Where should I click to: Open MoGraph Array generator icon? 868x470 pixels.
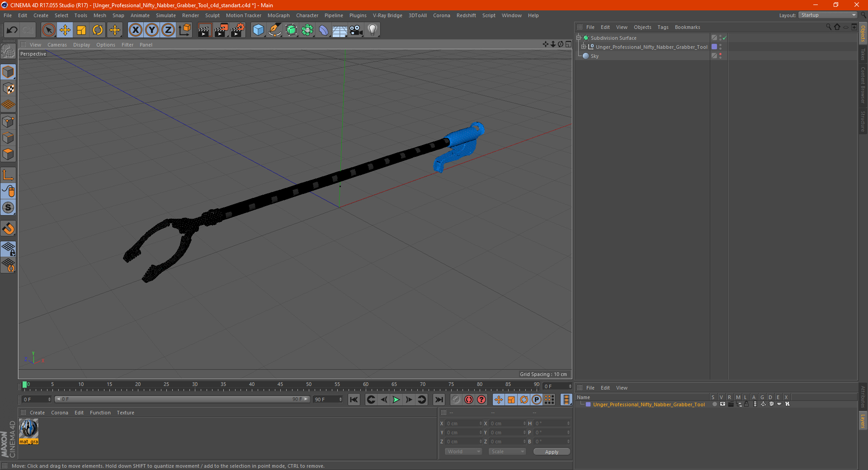(307, 30)
